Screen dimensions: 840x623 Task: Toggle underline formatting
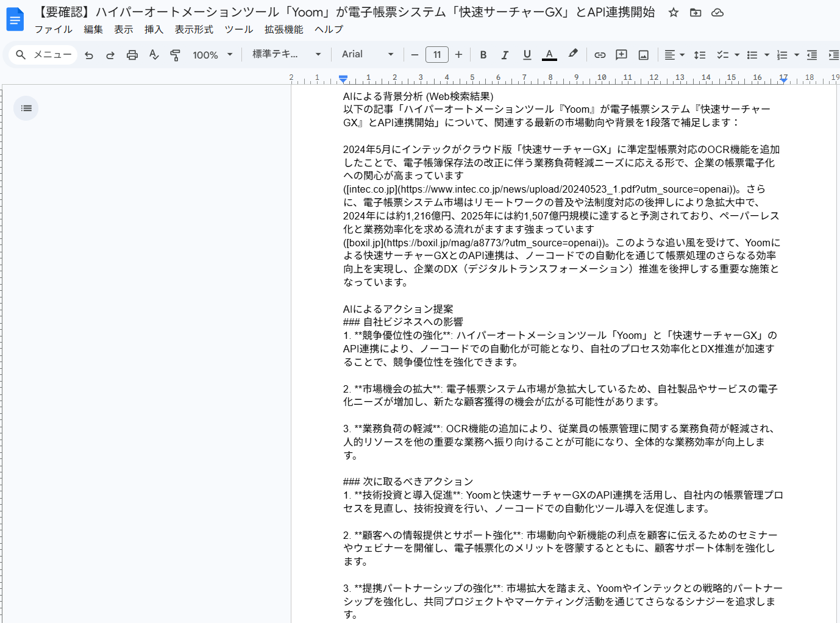(x=527, y=55)
